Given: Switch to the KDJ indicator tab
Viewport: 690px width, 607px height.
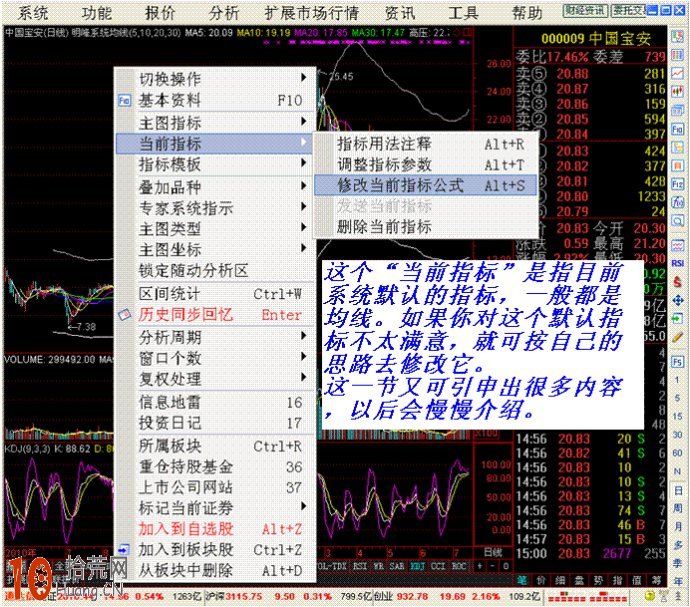Looking at the screenshot, I should tap(418, 566).
